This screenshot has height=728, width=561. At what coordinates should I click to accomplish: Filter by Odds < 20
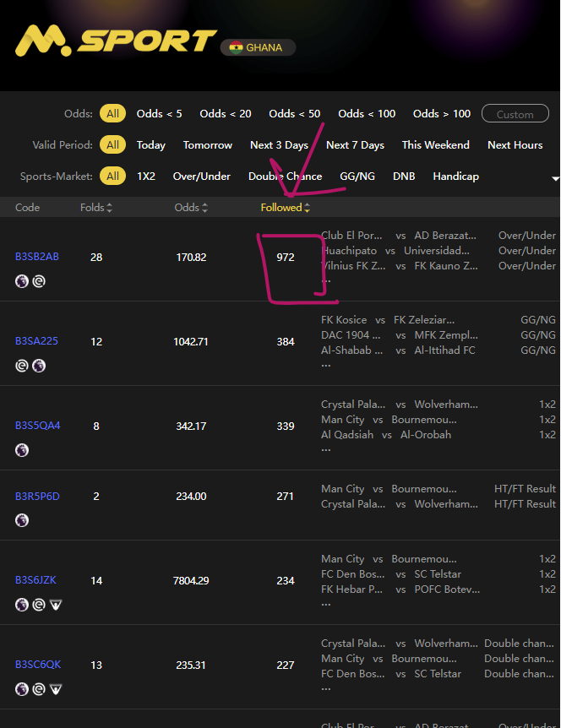coord(226,114)
